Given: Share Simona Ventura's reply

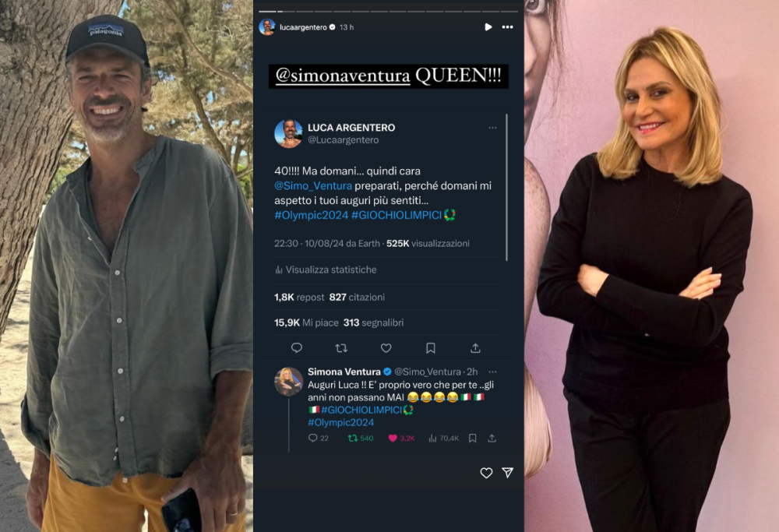Looking at the screenshot, I should 492,439.
